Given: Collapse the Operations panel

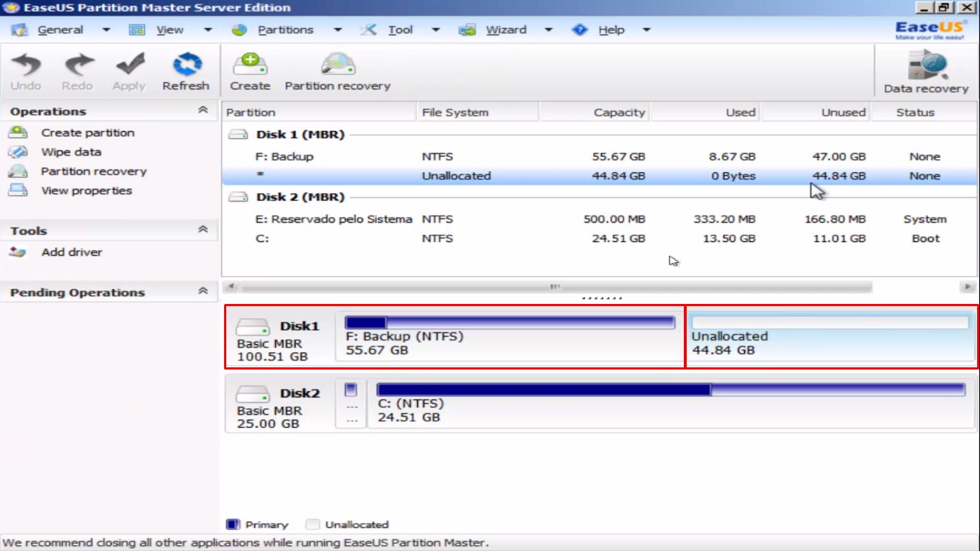Looking at the screenshot, I should [x=202, y=110].
